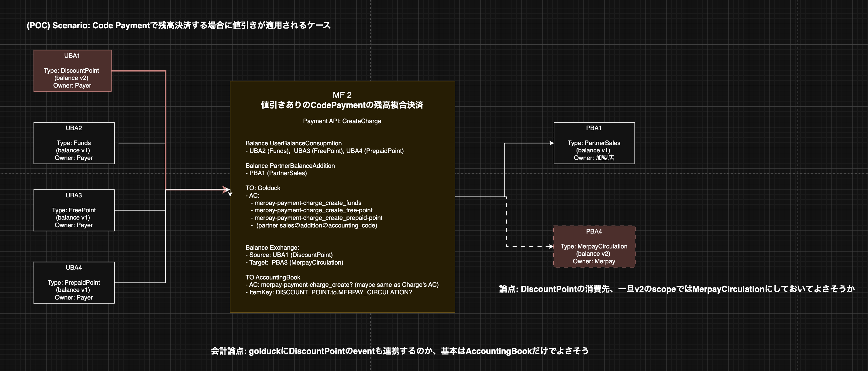Click 'Balance PartnerBalanceAddition' line

coord(290,166)
